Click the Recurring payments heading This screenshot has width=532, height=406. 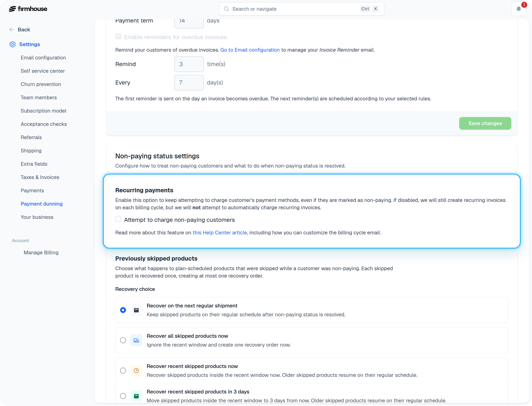point(144,190)
